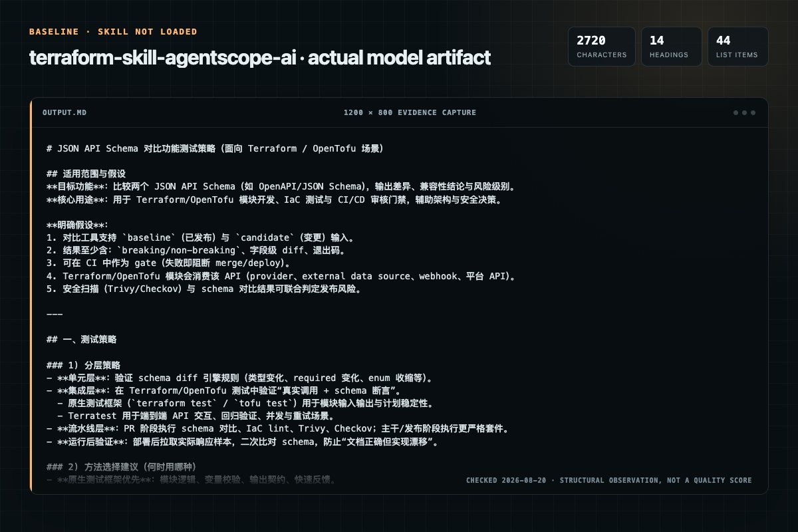This screenshot has height=532, width=798.
Task: Click 'BASELINE · SKILL NOT LOADED' label
Action: click(113, 32)
